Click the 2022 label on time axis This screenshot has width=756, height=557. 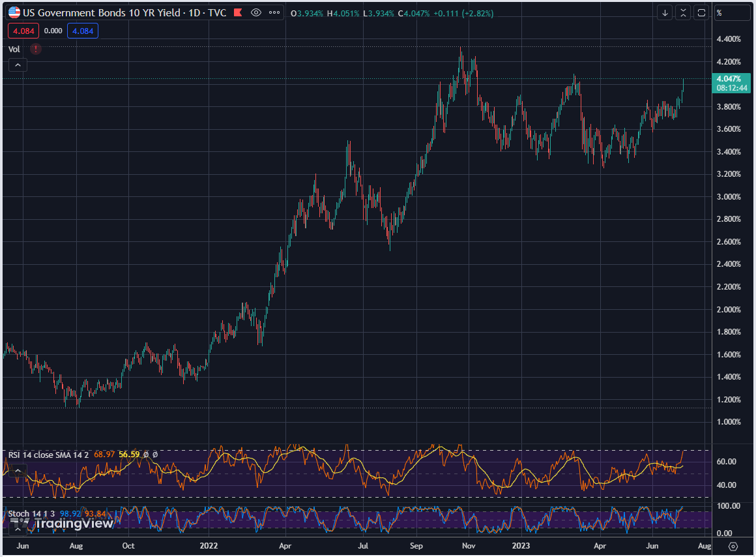click(x=209, y=546)
